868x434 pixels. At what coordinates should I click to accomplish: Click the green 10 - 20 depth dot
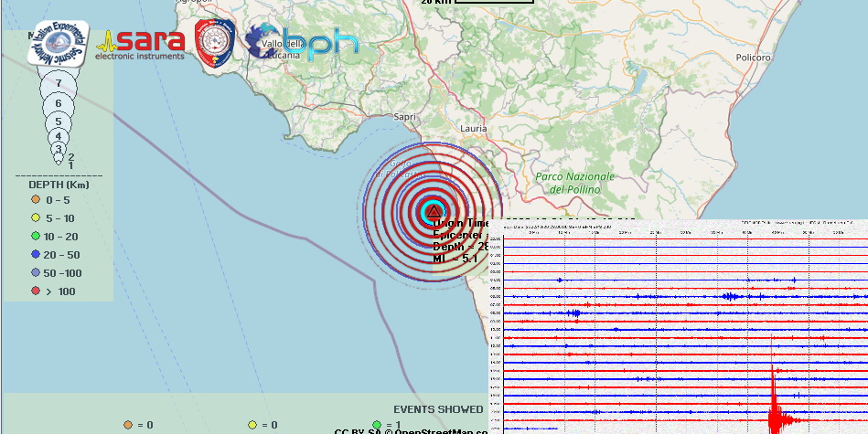coord(35,237)
